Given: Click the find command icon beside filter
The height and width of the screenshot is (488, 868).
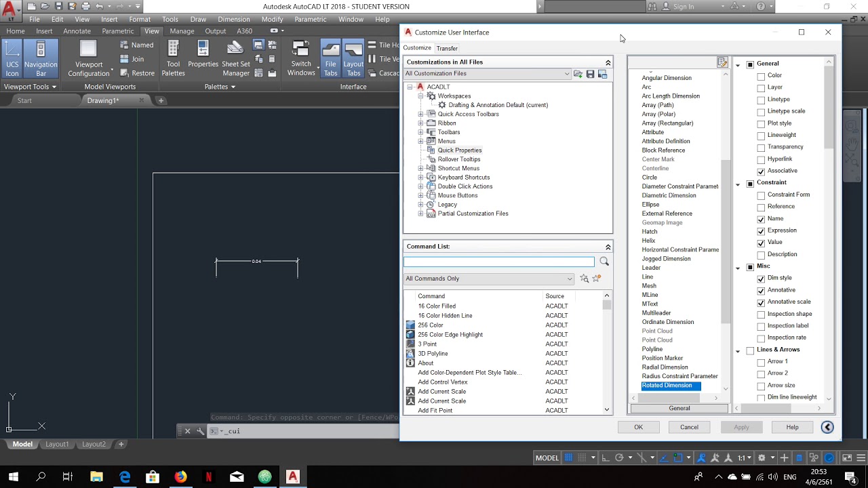Looking at the screenshot, I should pos(585,279).
